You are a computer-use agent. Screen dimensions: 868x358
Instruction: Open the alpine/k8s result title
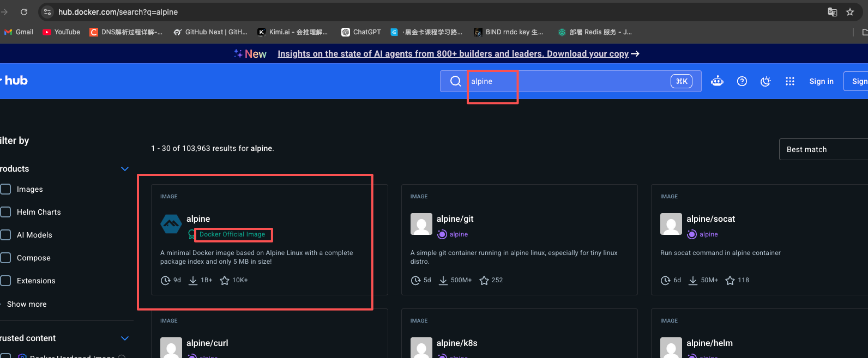(457, 343)
